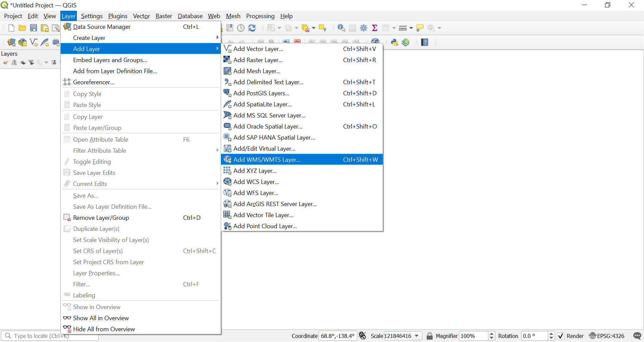The image size is (644, 342).
Task: Toggle the Render checkbox
Action: click(561, 336)
